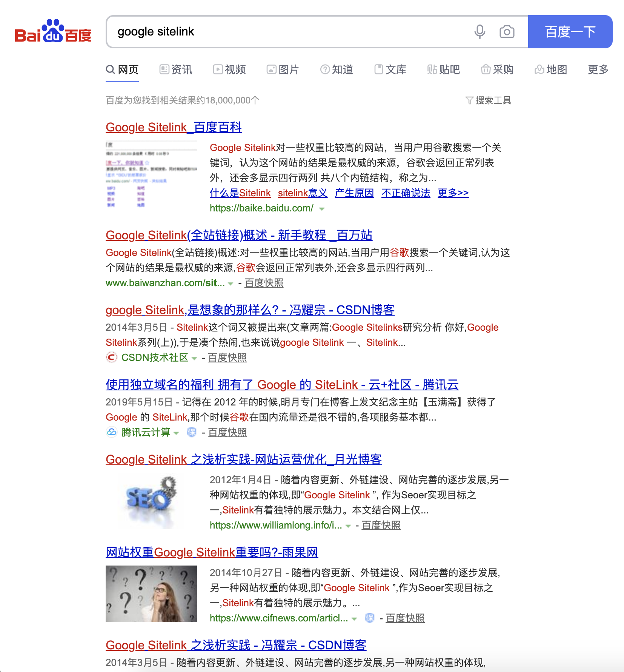The width and height of the screenshot is (624, 672).
Task: Open 百度快照 for williamlong.info result
Action: 381,525
